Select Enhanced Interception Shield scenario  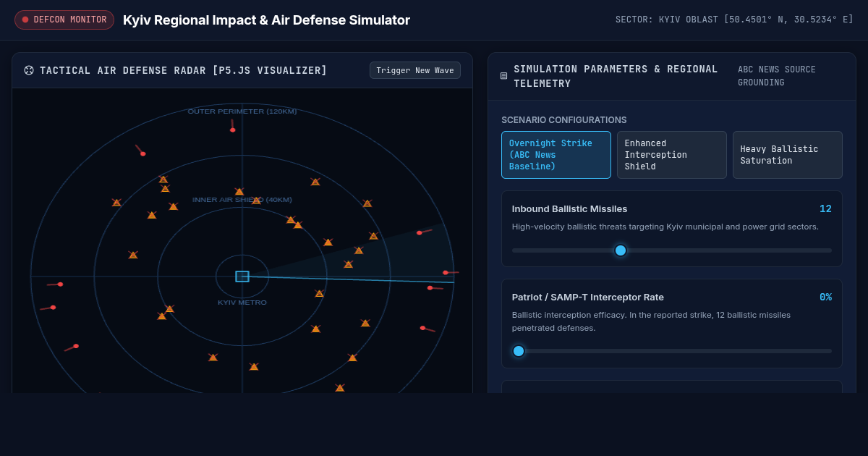[x=672, y=155]
